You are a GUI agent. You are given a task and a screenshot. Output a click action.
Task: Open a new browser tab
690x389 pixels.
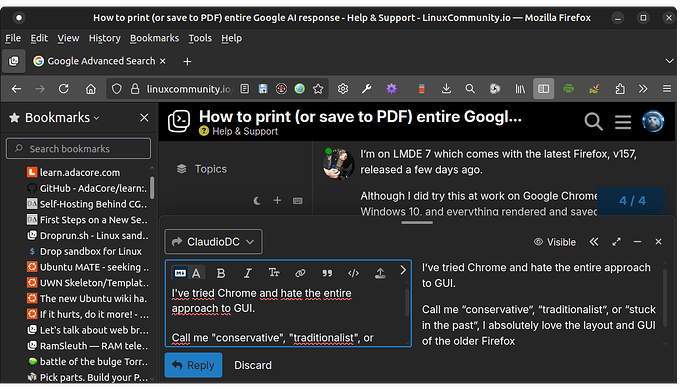coord(187,62)
